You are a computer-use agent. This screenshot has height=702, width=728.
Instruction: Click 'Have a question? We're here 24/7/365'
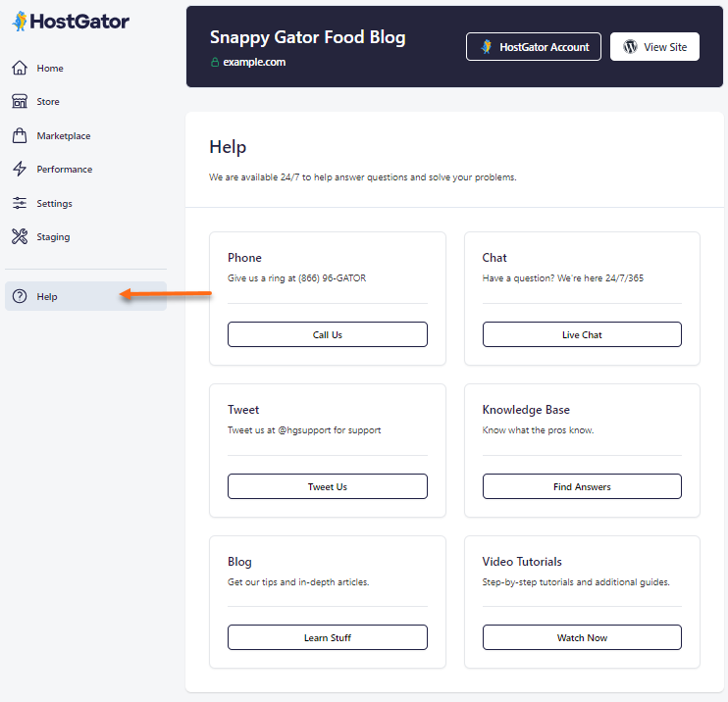coord(563,278)
